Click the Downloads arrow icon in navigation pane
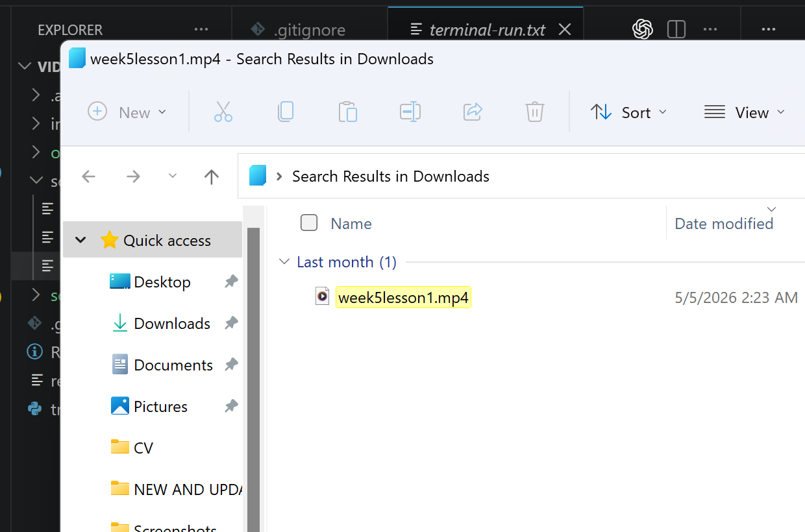Viewport: 805px width, 532px height. [x=120, y=323]
